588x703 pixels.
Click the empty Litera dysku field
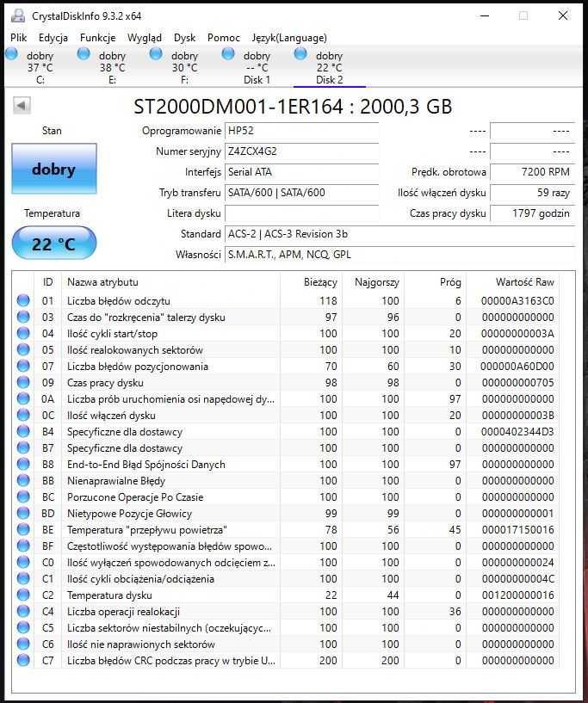[301, 213]
